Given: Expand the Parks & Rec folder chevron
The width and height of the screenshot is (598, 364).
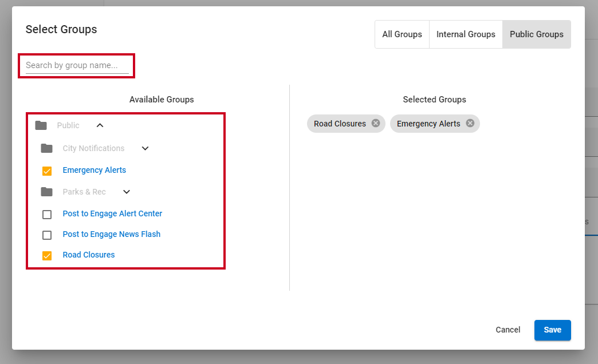Looking at the screenshot, I should (x=127, y=192).
